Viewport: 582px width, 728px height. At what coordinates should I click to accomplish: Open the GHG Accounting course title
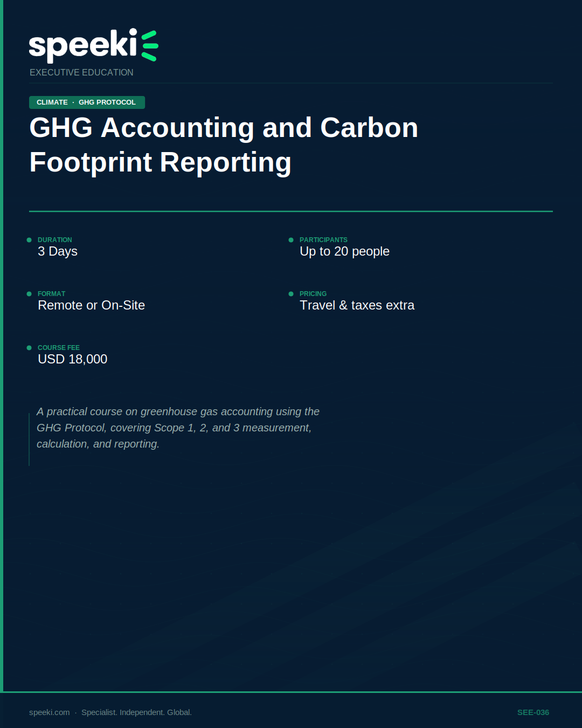click(x=224, y=145)
